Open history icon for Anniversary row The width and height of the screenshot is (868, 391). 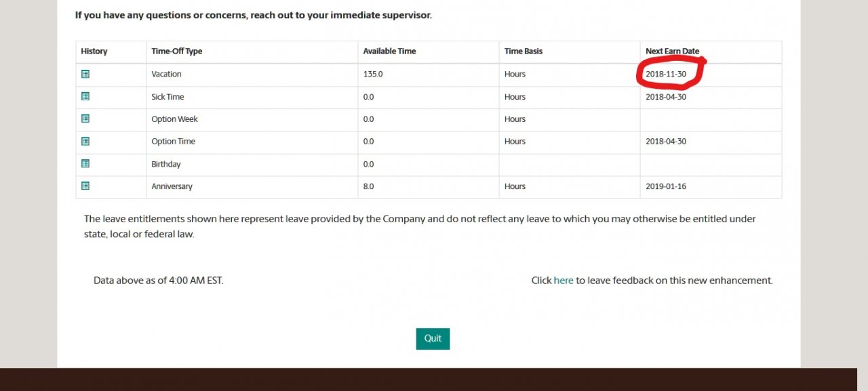[x=85, y=186]
